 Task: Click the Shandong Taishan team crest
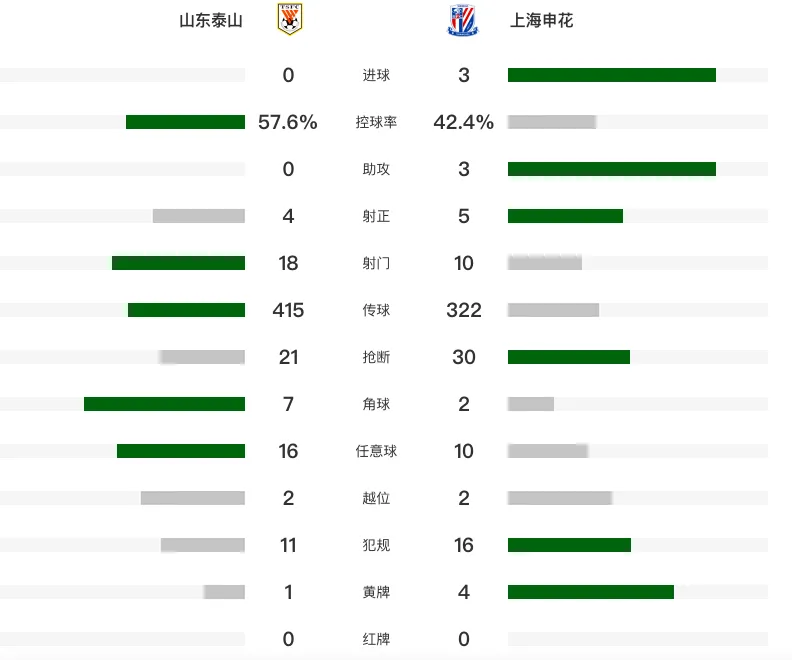(x=290, y=19)
